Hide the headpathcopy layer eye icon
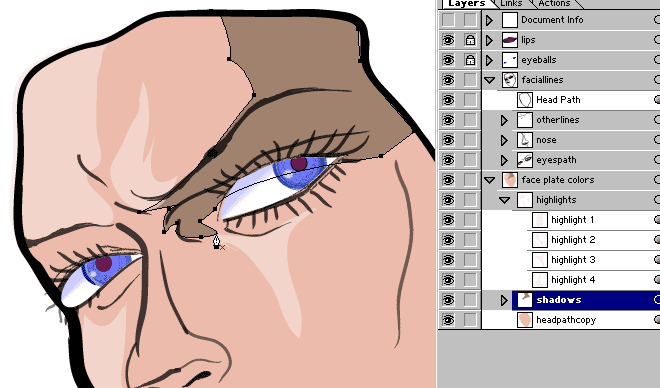660x388 pixels. pyautogui.click(x=448, y=320)
